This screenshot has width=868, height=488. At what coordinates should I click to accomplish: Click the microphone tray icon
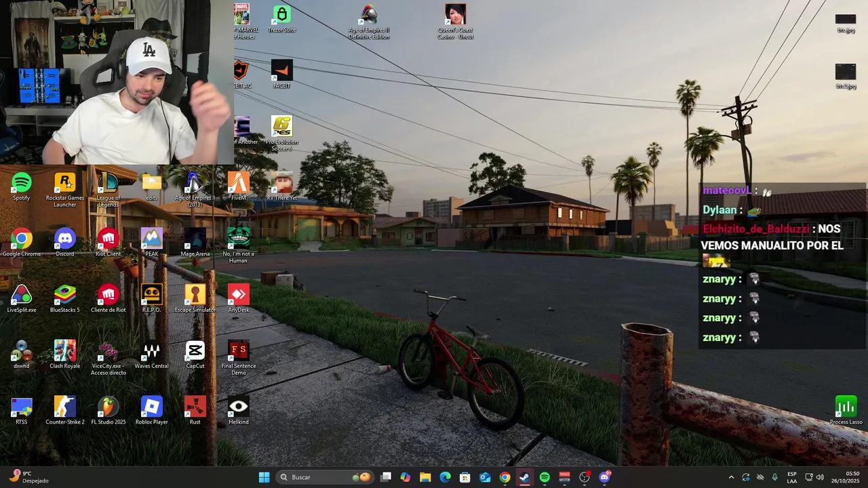(x=774, y=477)
